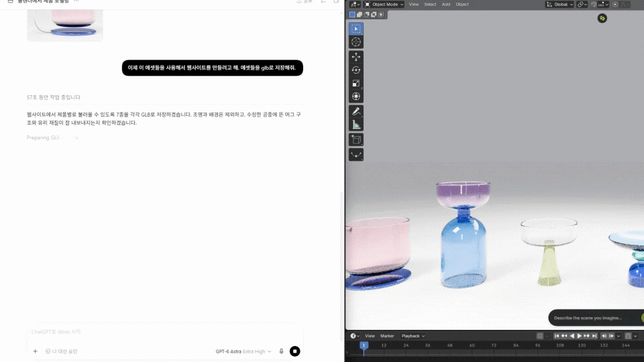The height and width of the screenshot is (362, 644).
Task: Set selection mode to subtract
Action: (x=367, y=14)
